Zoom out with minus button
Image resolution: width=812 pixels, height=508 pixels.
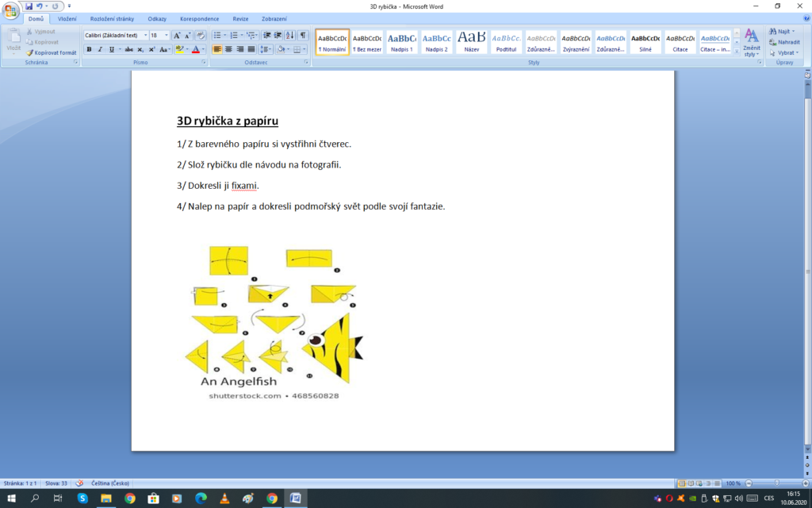(x=748, y=483)
